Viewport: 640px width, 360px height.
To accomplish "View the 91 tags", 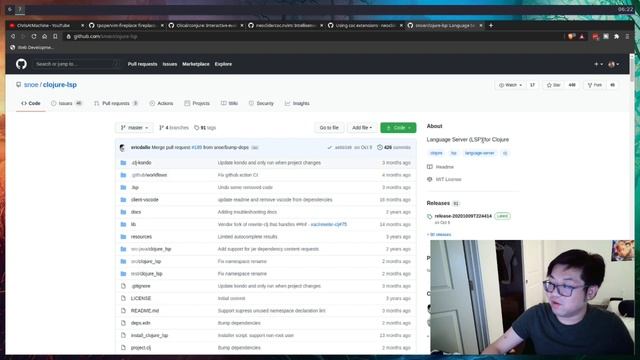I will pos(205,128).
